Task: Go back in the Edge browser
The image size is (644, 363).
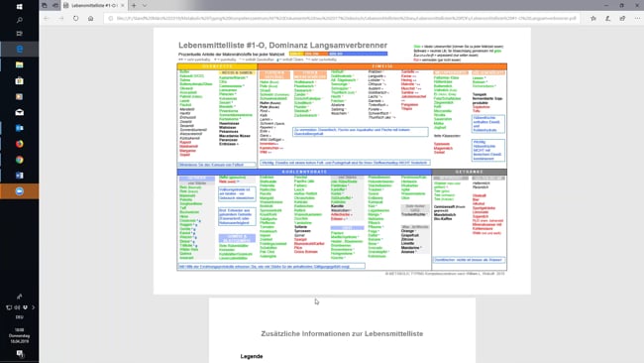Action: 46,19
